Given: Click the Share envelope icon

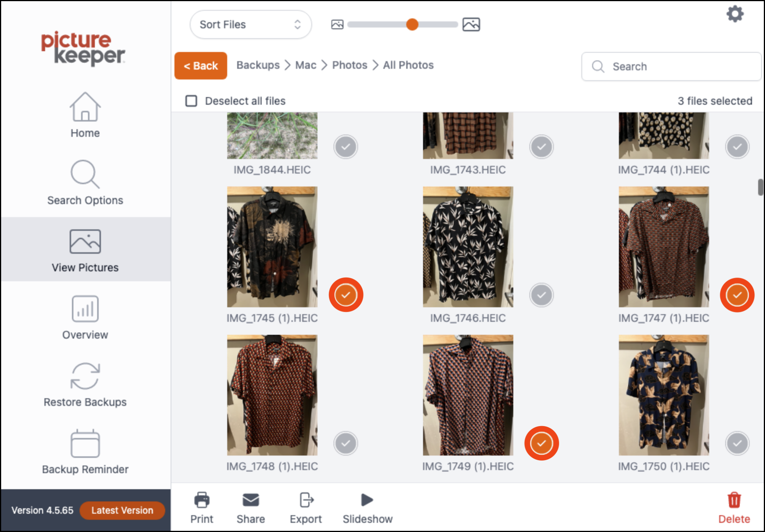Looking at the screenshot, I should tap(251, 500).
